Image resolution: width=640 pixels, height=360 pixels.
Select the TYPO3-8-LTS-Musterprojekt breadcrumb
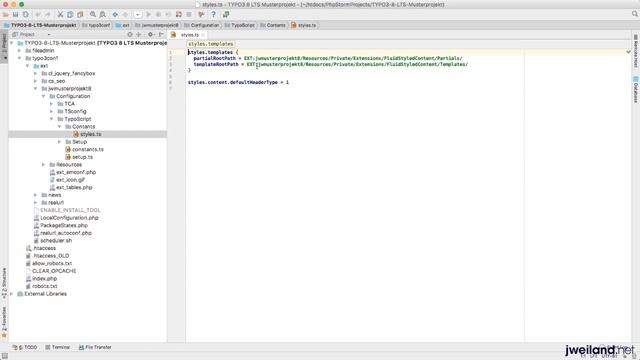point(40,25)
